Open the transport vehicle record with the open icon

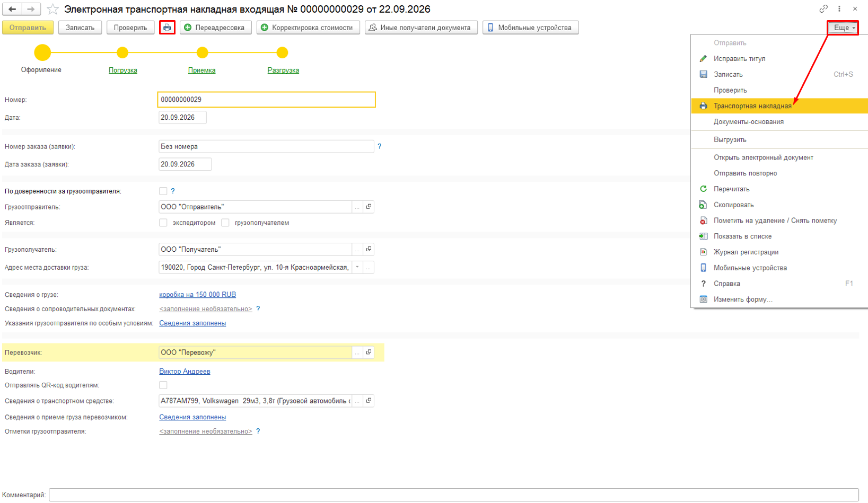pos(369,401)
